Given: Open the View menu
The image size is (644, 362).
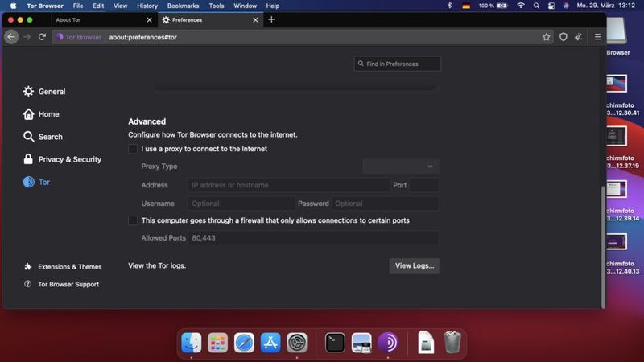Looking at the screenshot, I should (x=120, y=6).
